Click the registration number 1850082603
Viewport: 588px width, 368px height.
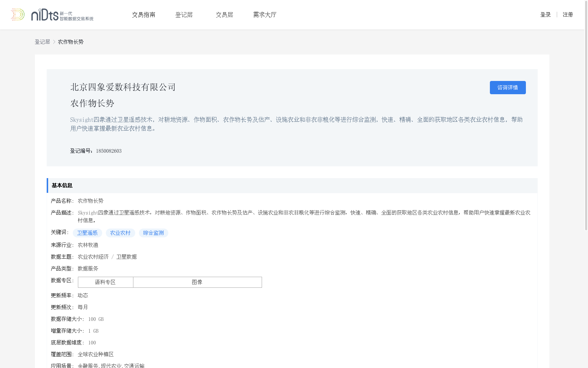(x=109, y=151)
